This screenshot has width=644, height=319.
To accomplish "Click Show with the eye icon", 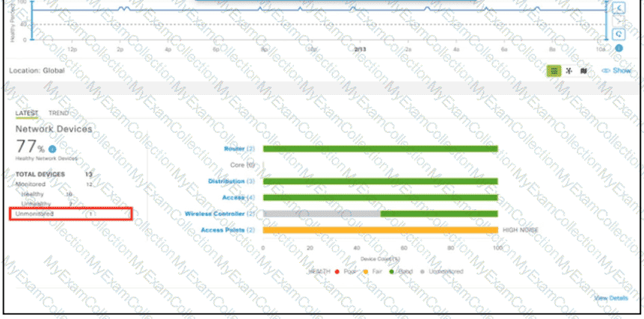I will (x=616, y=71).
